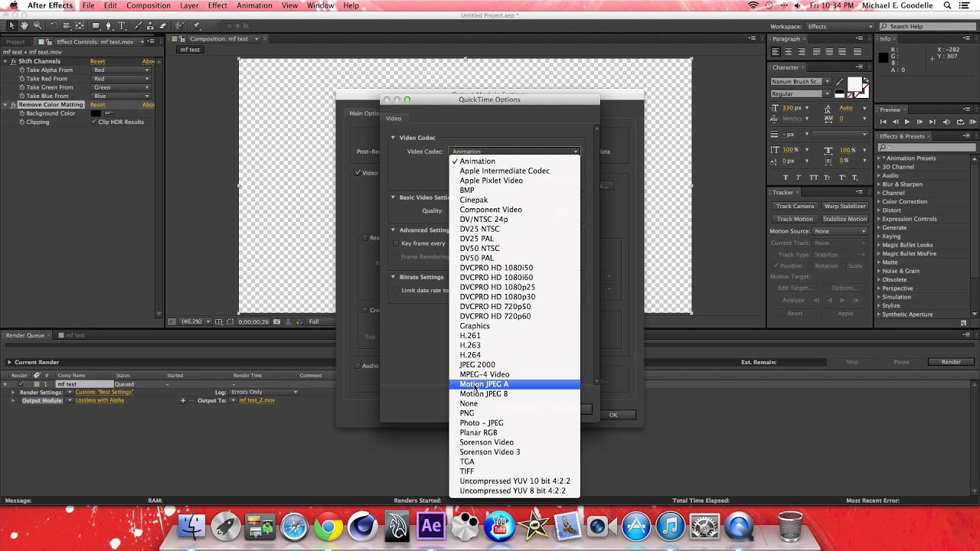Screen dimensions: 980x551
Task: Open Take Alpha From dropdown
Action: pos(121,70)
